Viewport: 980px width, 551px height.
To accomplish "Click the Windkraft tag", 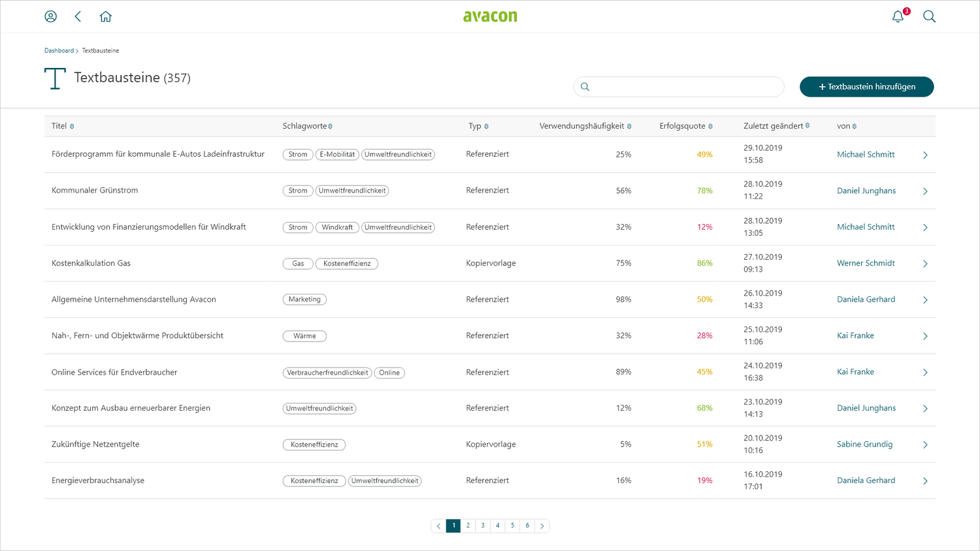I will pyautogui.click(x=337, y=227).
